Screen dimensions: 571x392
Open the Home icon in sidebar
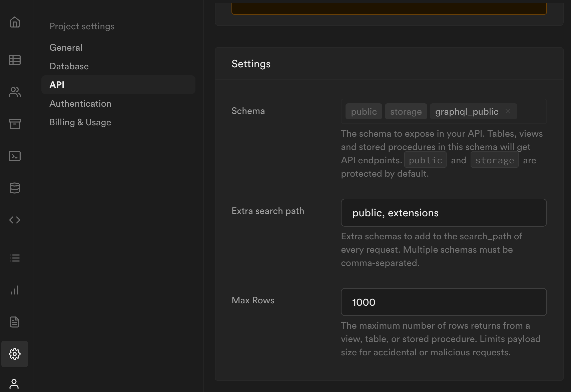pyautogui.click(x=15, y=22)
